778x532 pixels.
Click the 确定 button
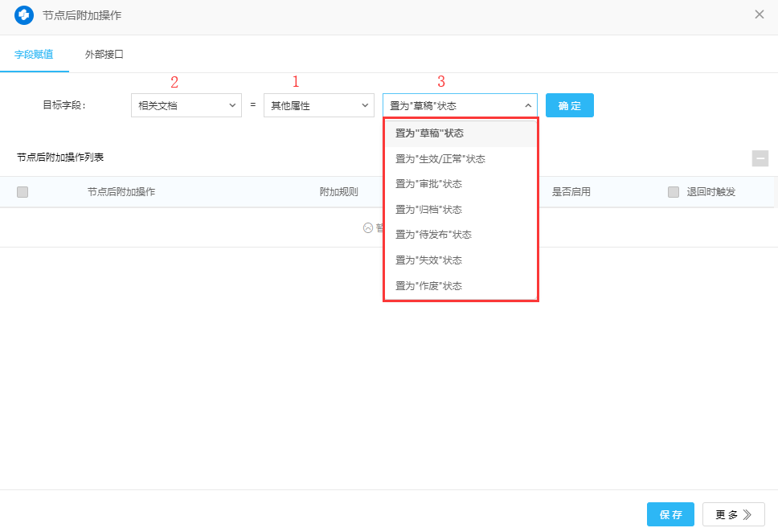pos(569,105)
